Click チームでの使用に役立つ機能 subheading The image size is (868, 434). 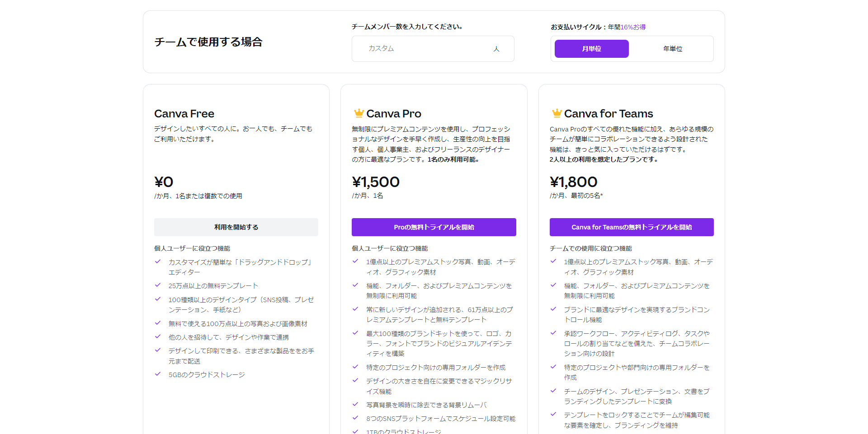pyautogui.click(x=591, y=248)
